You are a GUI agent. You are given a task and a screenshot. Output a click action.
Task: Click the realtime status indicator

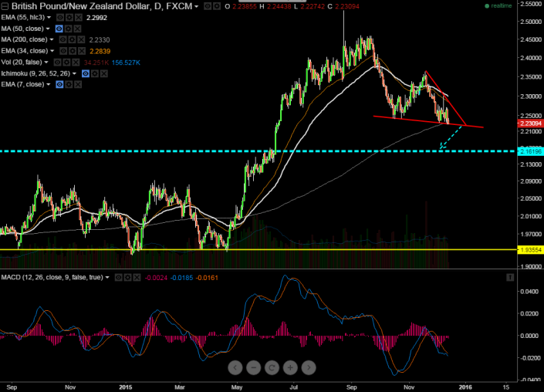click(x=498, y=6)
